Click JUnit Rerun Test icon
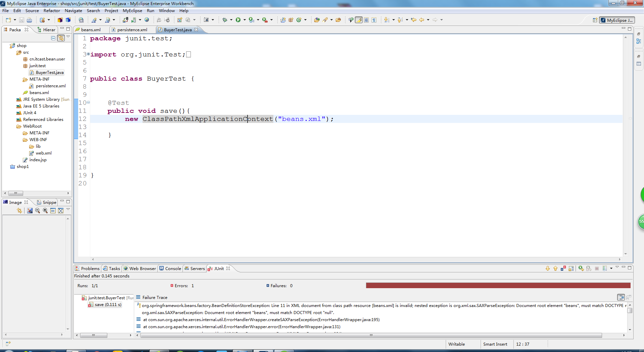This screenshot has height=352, width=644. coord(581,268)
